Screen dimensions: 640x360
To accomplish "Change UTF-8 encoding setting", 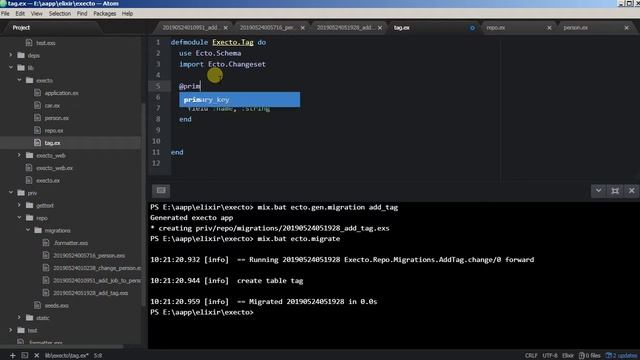I will 550,356.
